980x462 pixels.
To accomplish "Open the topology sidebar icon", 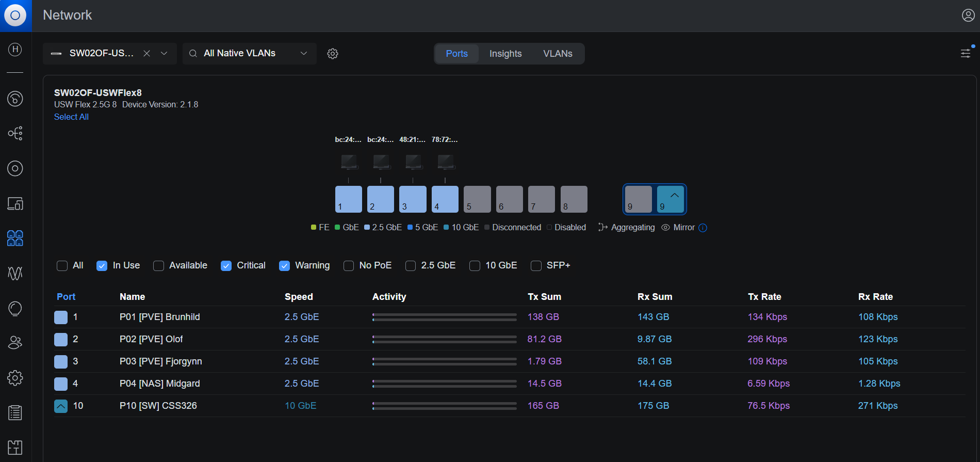I will click(x=15, y=133).
